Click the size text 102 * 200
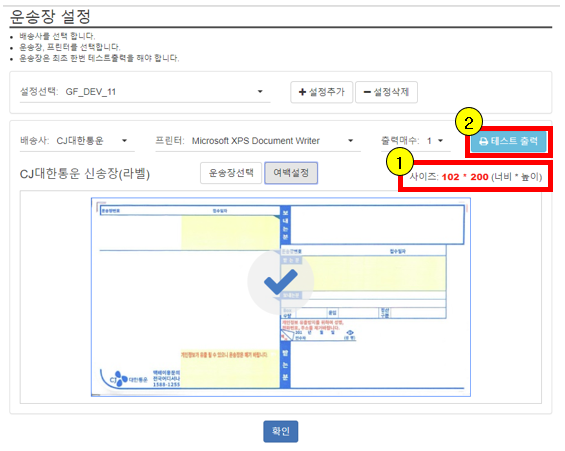 tap(465, 177)
